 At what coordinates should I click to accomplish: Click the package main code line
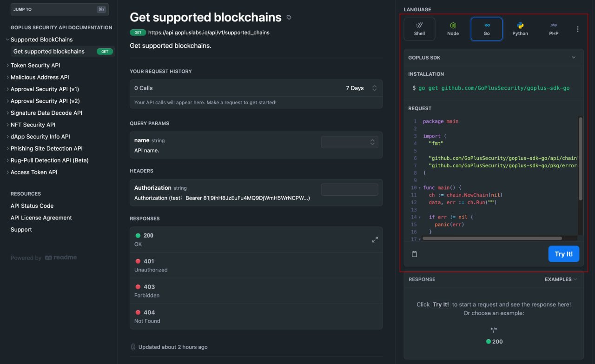(x=441, y=121)
